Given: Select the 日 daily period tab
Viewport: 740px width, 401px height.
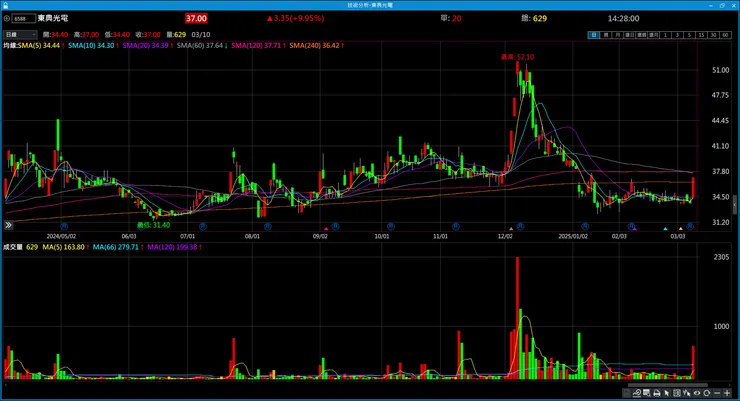Looking at the screenshot, I should pyautogui.click(x=594, y=35).
